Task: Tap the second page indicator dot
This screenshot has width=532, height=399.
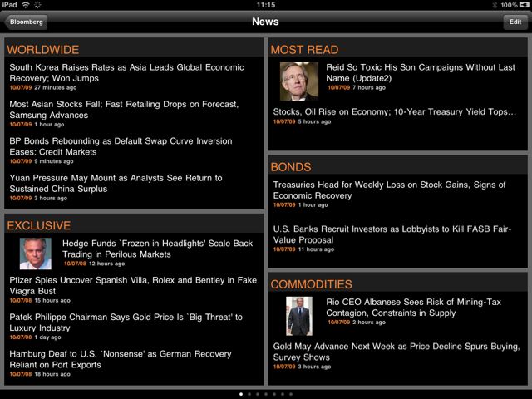Action: [x=249, y=394]
